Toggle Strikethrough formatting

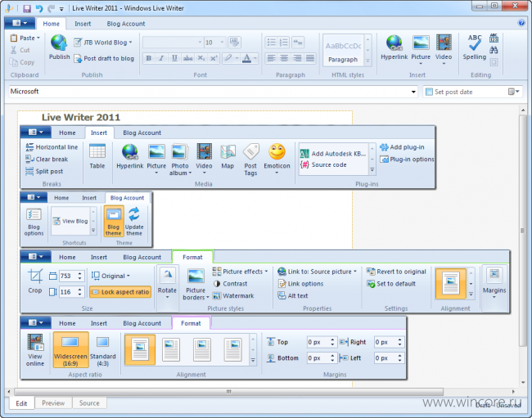[187, 58]
